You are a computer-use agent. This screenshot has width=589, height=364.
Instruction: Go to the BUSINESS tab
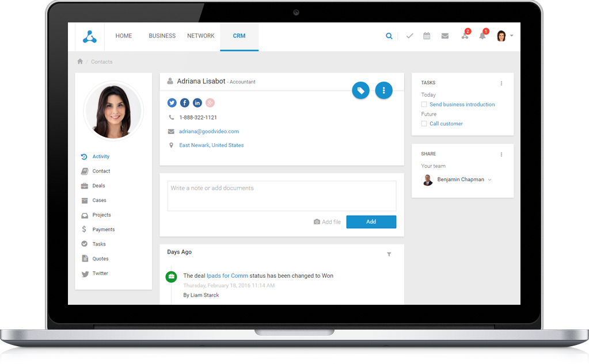(162, 36)
